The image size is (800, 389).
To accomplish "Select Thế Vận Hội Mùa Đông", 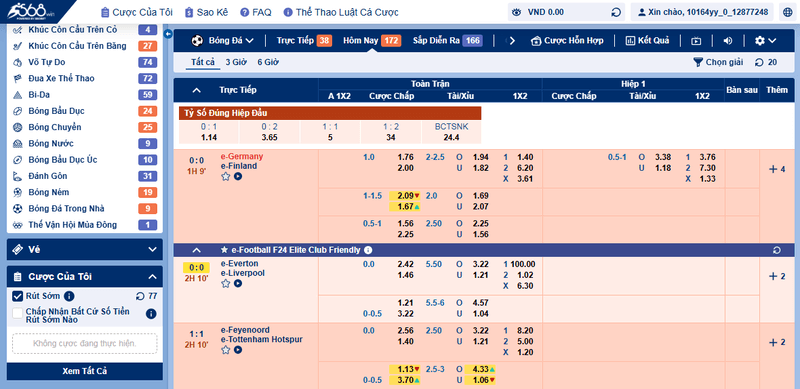I will 85,225.
